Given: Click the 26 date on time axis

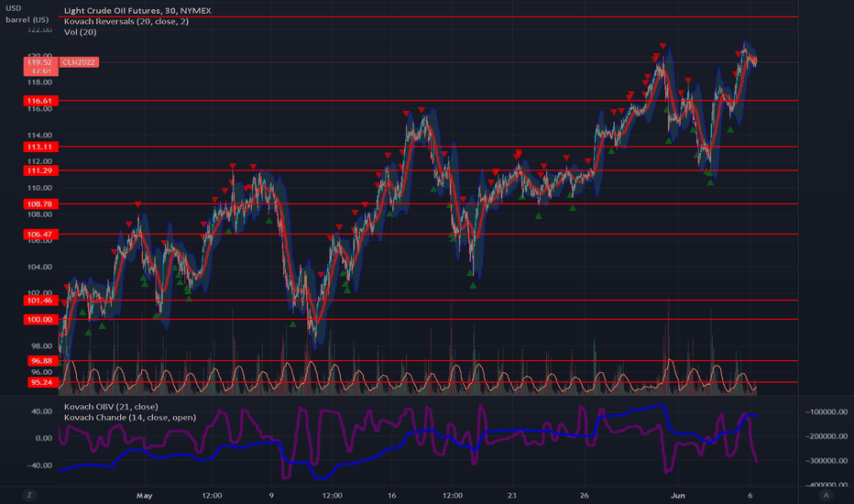Looking at the screenshot, I should click(585, 495).
